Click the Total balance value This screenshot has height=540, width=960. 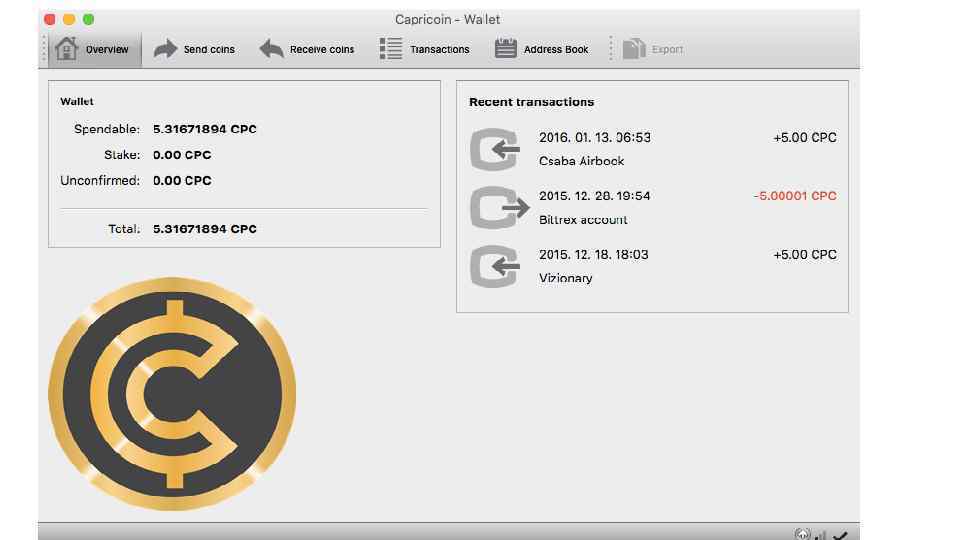point(204,229)
